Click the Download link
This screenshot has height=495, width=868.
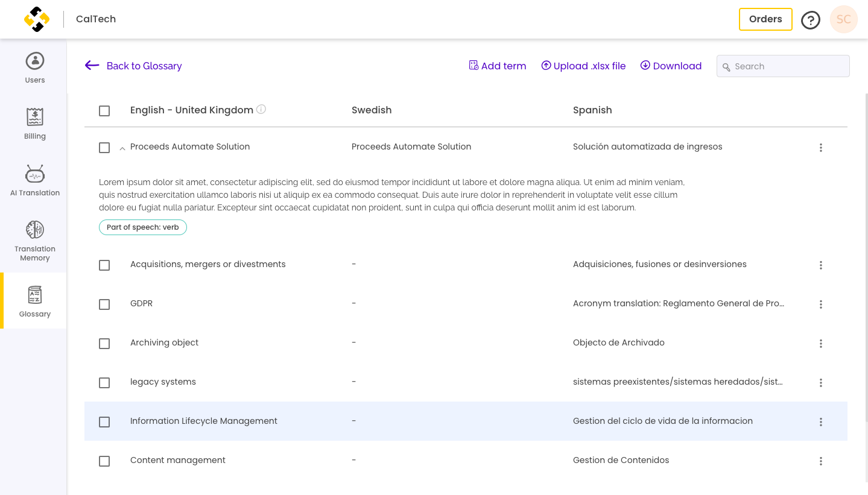pyautogui.click(x=671, y=66)
